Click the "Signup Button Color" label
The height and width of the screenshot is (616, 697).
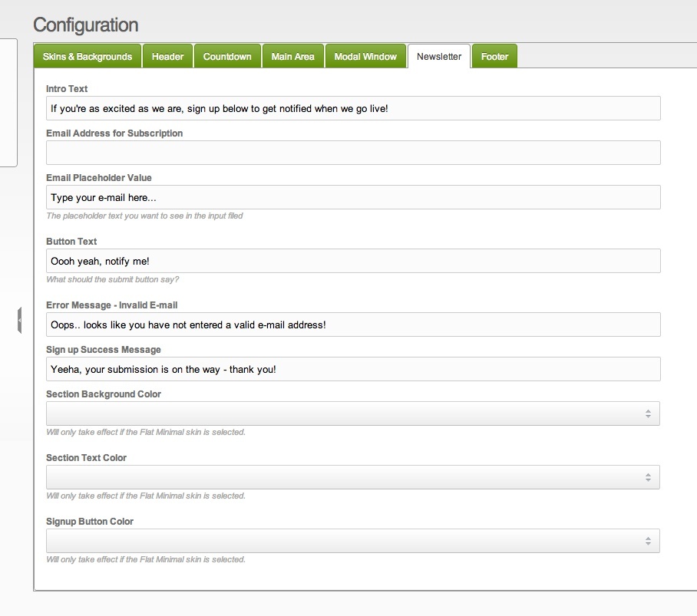(90, 522)
